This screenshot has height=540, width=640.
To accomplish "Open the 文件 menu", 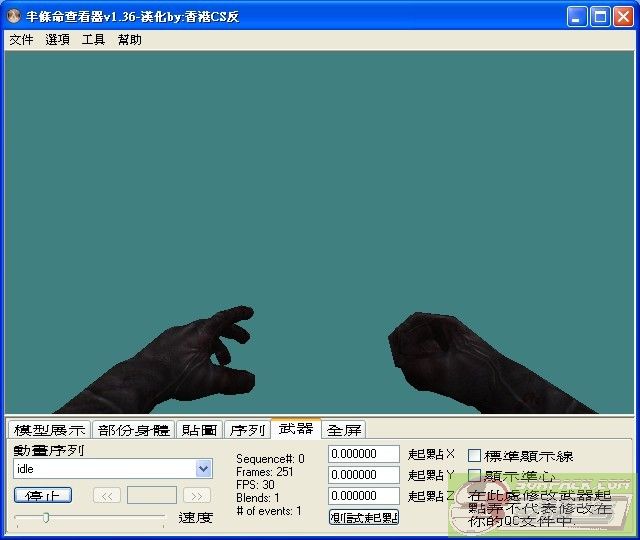I will pyautogui.click(x=21, y=40).
